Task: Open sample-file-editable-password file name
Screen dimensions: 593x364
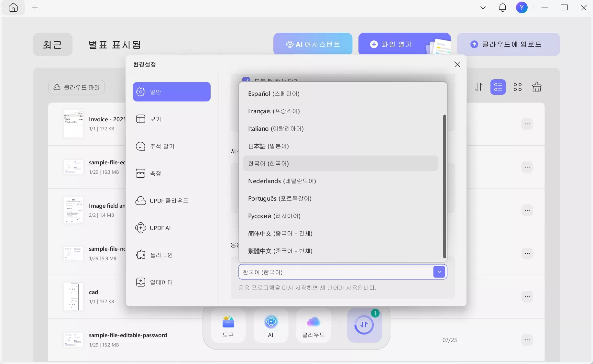Action: click(128, 335)
